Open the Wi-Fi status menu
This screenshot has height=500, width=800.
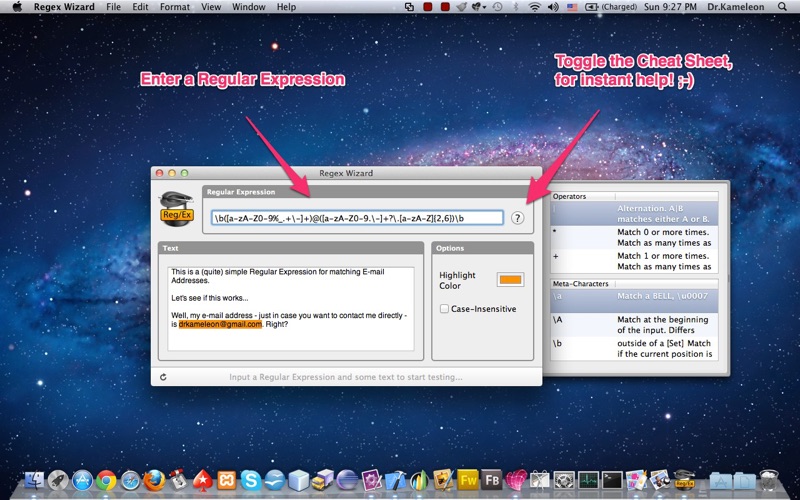[534, 7]
